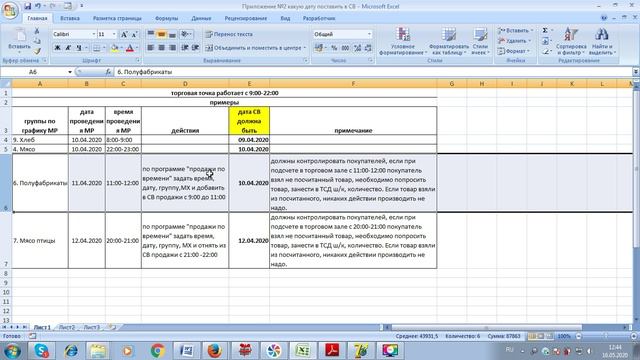Click the Name Box showing A6
The height and width of the screenshot is (360, 640).
coord(33,72)
